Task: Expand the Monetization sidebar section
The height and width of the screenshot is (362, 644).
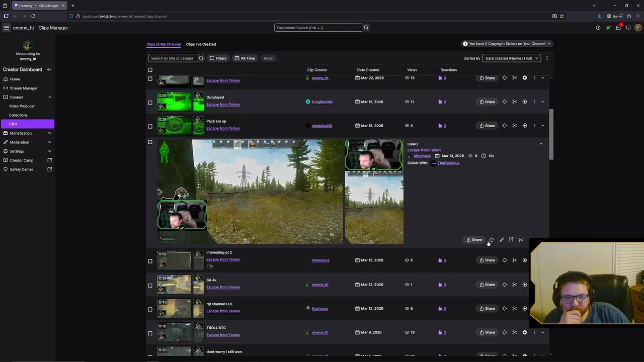Action: [49, 133]
